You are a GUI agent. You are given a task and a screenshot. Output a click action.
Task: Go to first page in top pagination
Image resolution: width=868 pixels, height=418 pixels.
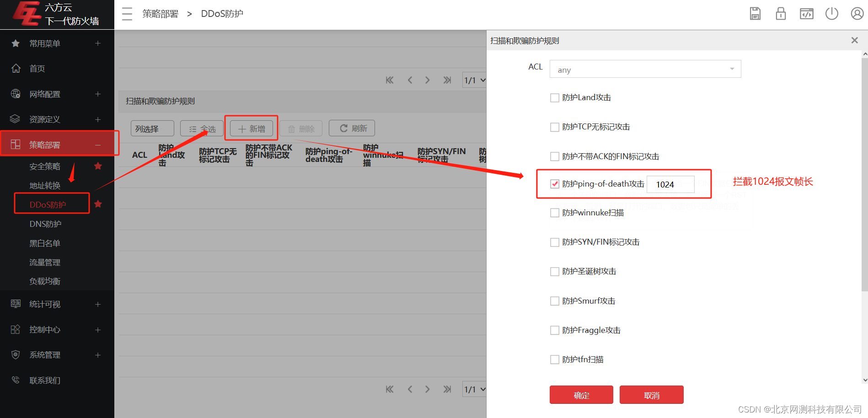coord(390,80)
